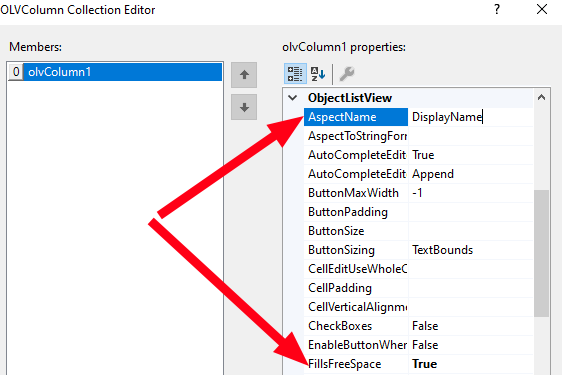Move olvColumn1 up with arrow button
Image resolution: width=562 pixels, height=375 pixels.
tap(244, 75)
